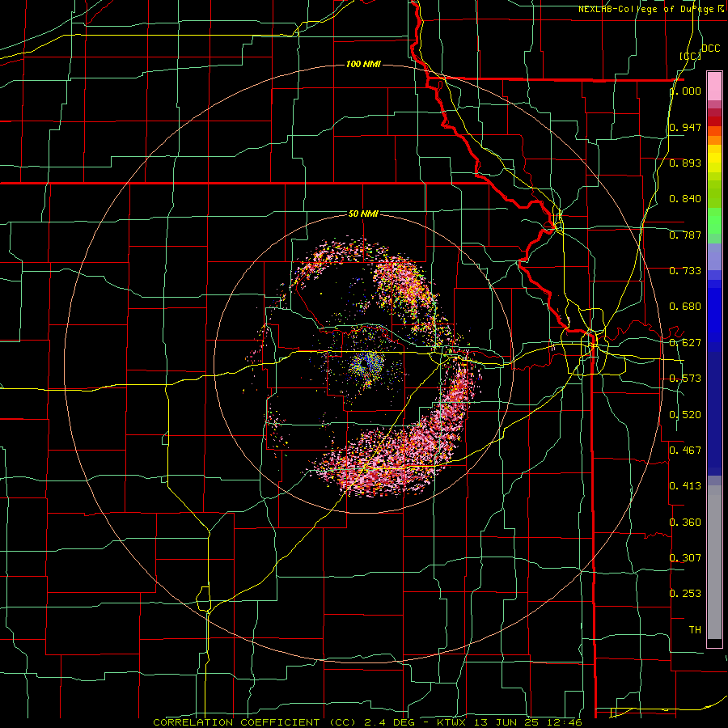Select the 0.947 scale value label
Screen dimensions: 728x728
coord(685,127)
